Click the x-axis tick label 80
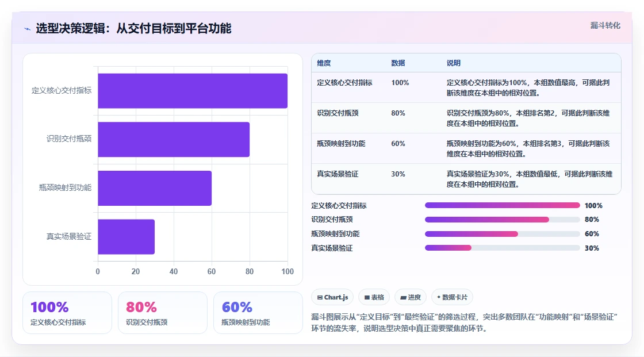 [x=250, y=271]
